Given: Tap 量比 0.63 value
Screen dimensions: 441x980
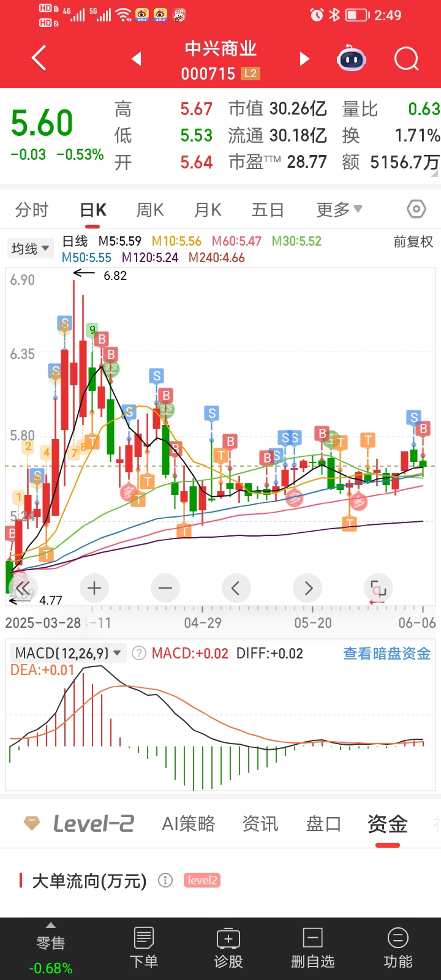Looking at the screenshot, I should click(x=391, y=109).
